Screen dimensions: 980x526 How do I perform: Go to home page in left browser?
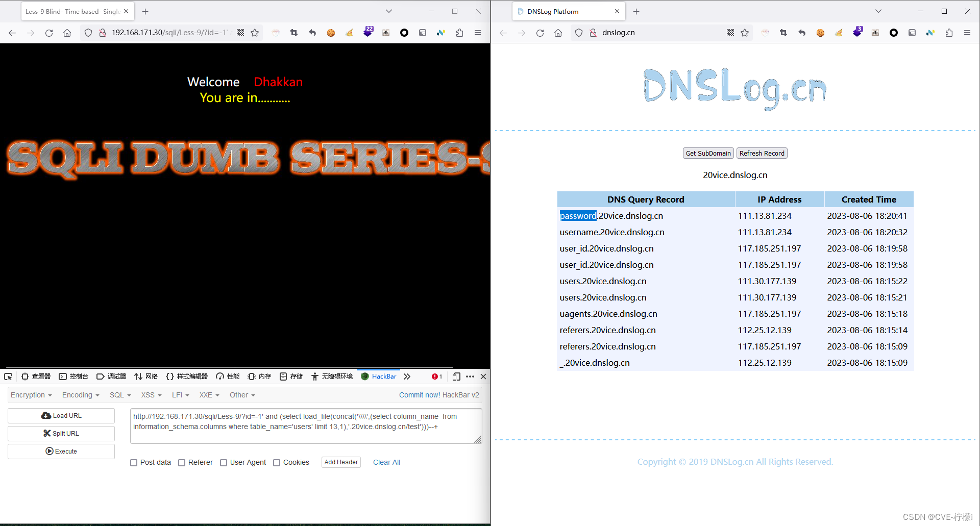[67, 33]
